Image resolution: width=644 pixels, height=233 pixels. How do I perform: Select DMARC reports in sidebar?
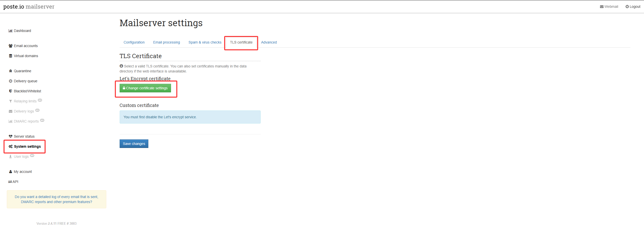coord(26,121)
